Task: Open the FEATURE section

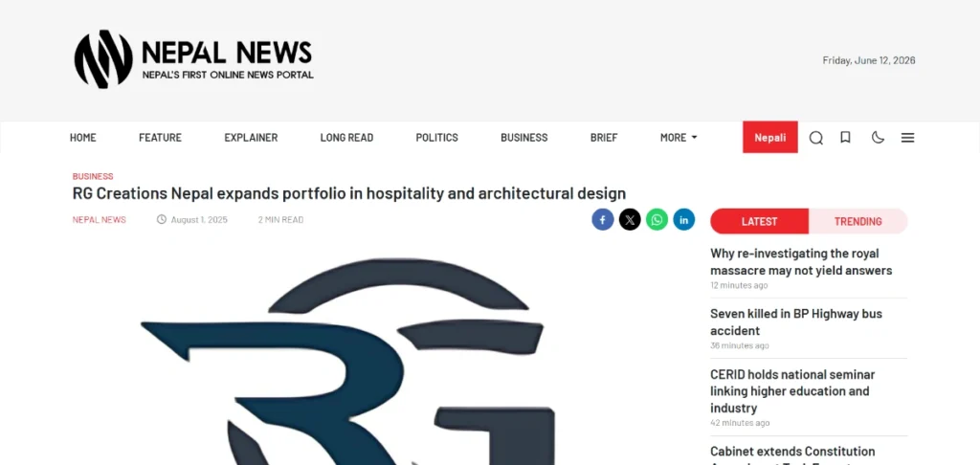Action: tap(160, 138)
